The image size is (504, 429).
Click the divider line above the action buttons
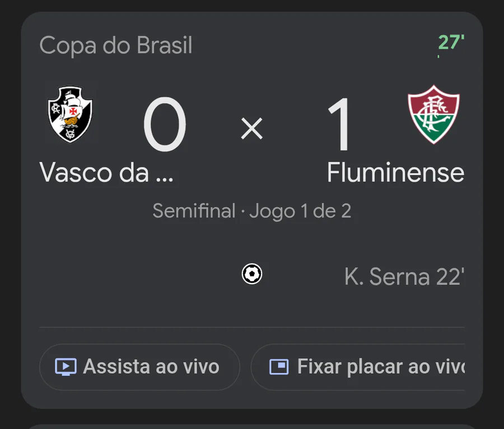(x=252, y=327)
